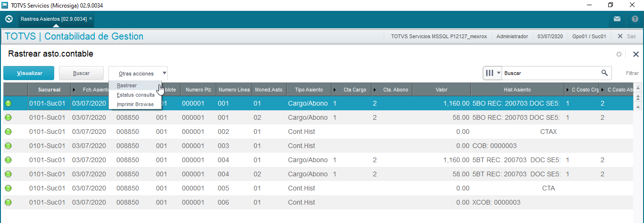Click green status icon of line 002 row
644x223 pixels.
pyautogui.click(x=8, y=132)
